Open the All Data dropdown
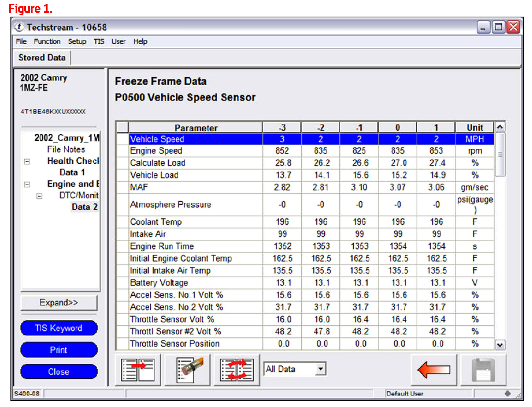Viewport: 532px width, 407px height. pyautogui.click(x=321, y=369)
